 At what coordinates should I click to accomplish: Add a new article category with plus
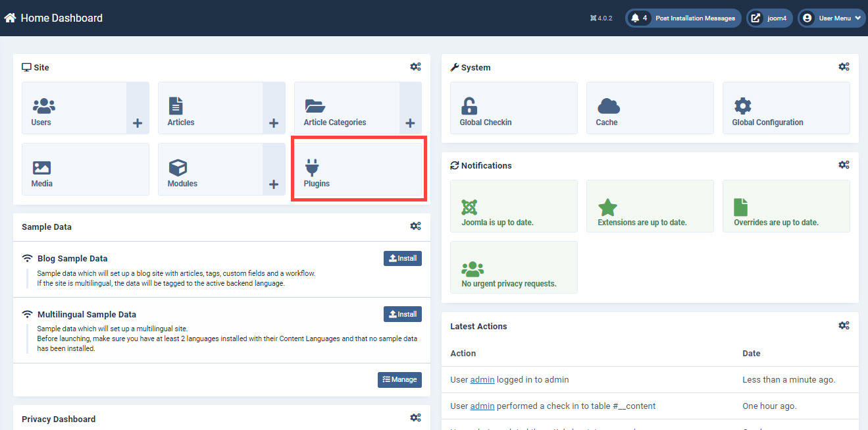[410, 123]
